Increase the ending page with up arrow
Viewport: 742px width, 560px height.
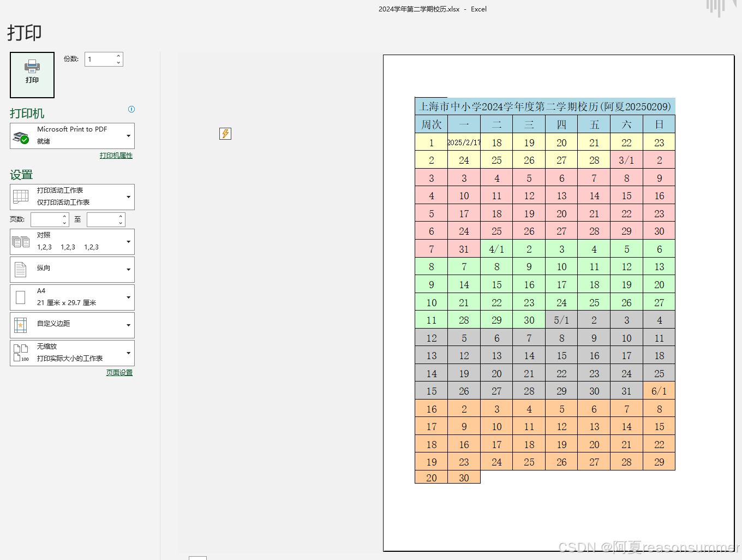click(x=121, y=217)
